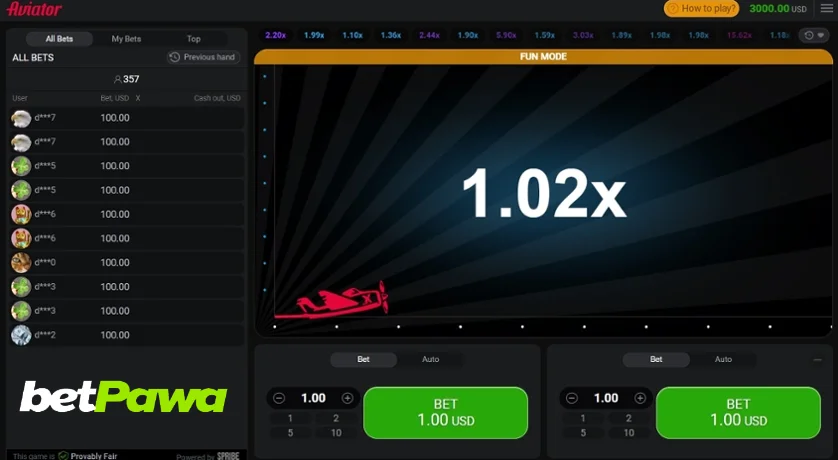
Task: Click the 2.20x multiplier in history
Action: coord(275,35)
